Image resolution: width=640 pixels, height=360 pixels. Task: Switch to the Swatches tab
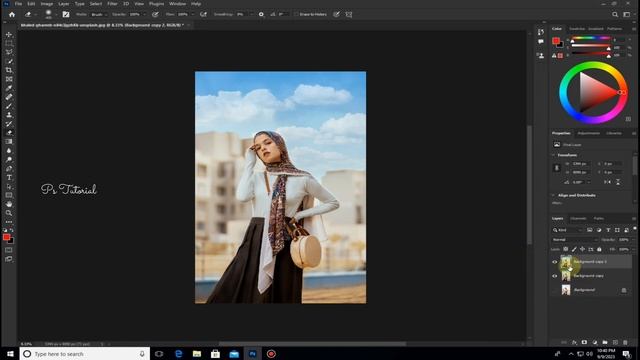577,29
